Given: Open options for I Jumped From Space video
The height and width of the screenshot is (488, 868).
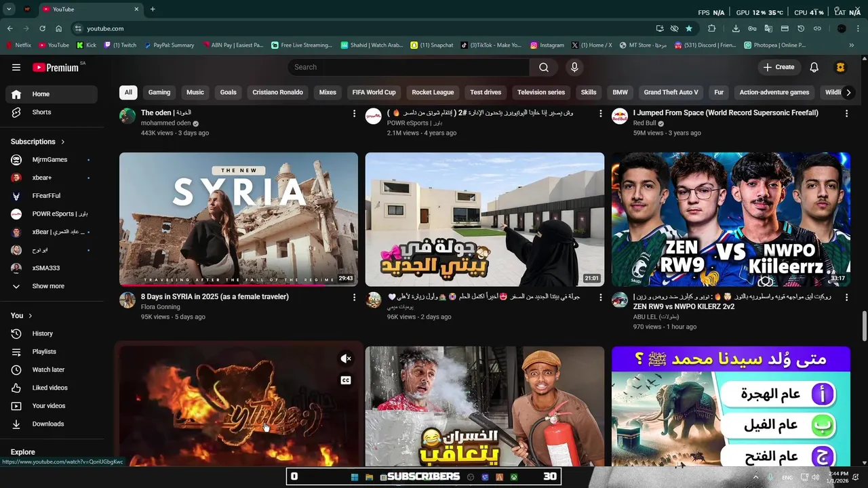Looking at the screenshot, I should [846, 113].
